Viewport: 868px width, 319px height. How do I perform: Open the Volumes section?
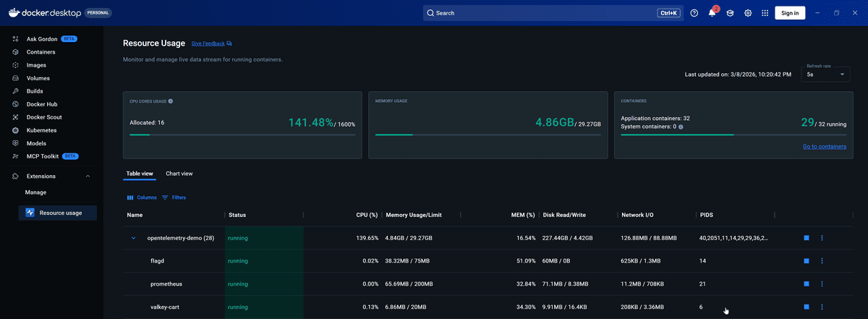tap(38, 78)
